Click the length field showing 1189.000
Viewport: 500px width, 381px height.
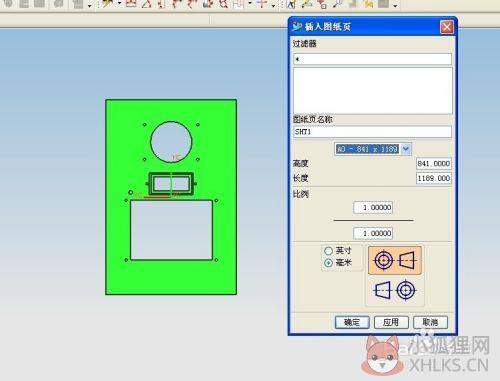[434, 178]
